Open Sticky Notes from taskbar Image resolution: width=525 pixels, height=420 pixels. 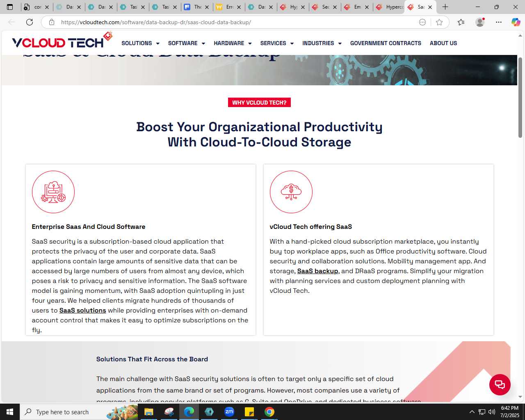coord(249,412)
